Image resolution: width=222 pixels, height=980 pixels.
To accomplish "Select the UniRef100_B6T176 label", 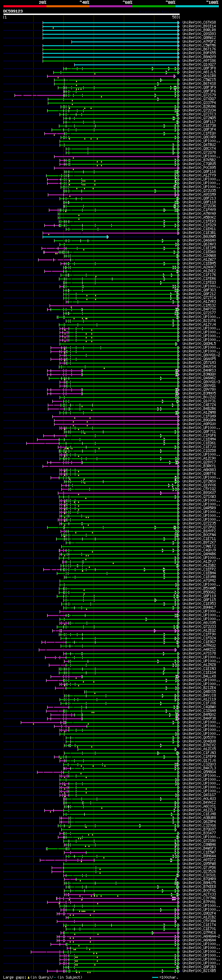I will coord(199,49).
